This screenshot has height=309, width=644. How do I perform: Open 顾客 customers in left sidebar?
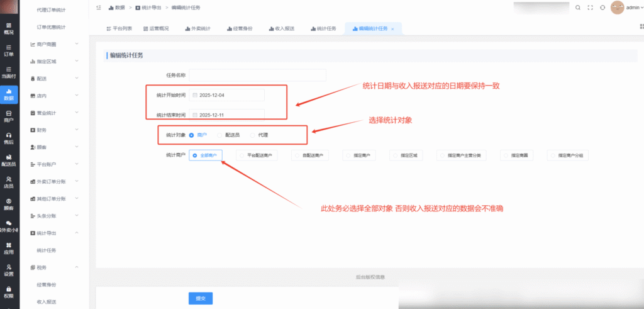pos(9,205)
